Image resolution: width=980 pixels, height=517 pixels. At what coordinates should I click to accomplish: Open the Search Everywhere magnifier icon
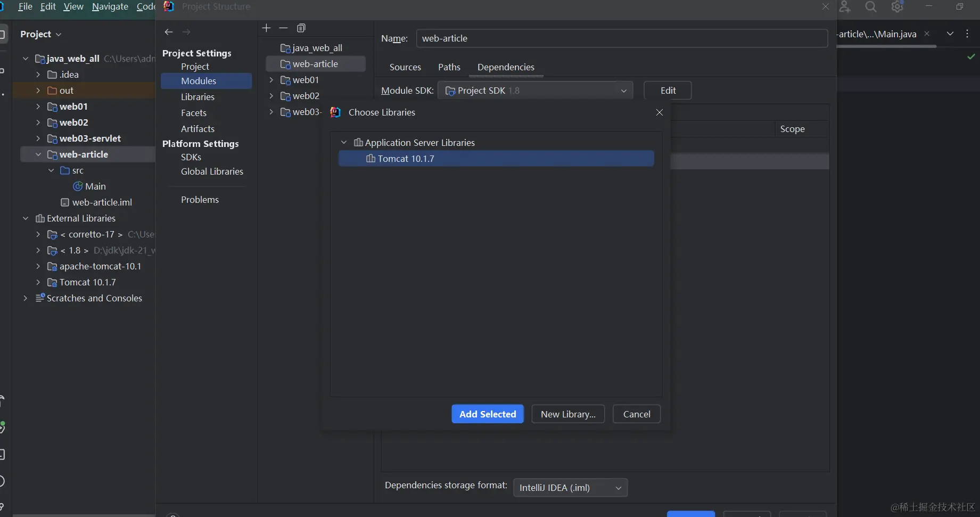(871, 6)
